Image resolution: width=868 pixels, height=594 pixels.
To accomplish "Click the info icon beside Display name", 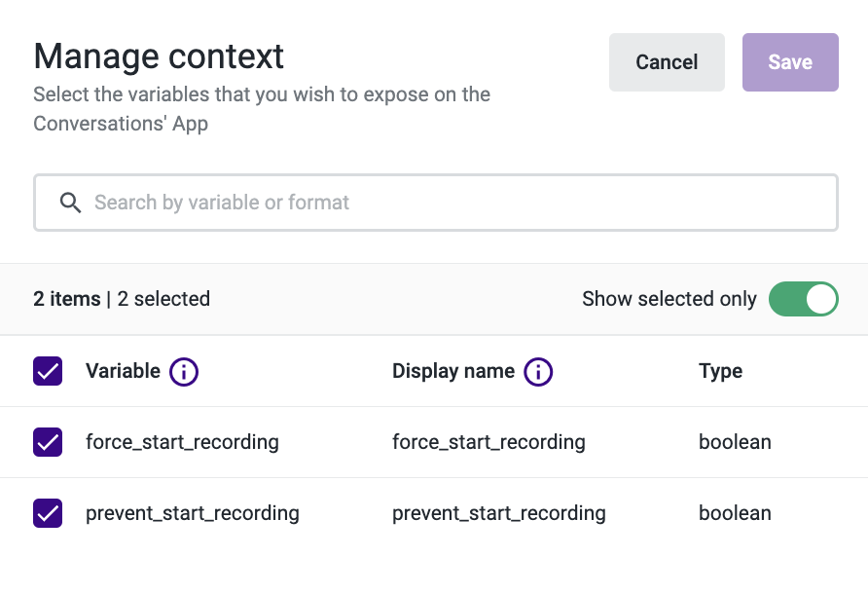I will (x=538, y=371).
